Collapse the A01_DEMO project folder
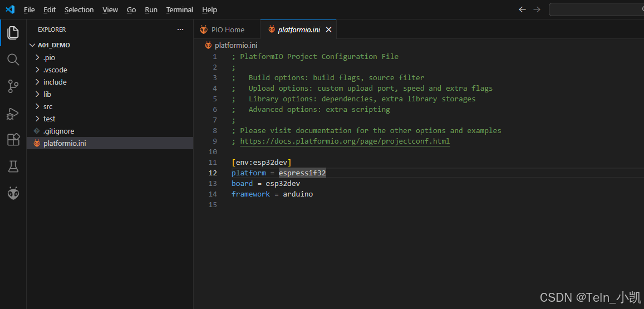 click(x=110, y=45)
